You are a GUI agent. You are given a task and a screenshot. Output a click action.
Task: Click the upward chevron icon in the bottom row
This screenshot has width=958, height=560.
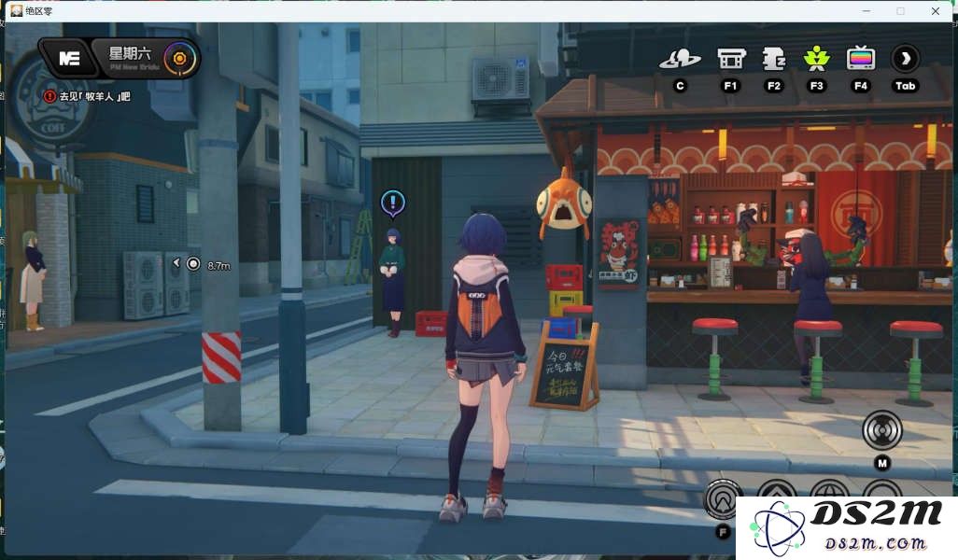[x=777, y=488]
